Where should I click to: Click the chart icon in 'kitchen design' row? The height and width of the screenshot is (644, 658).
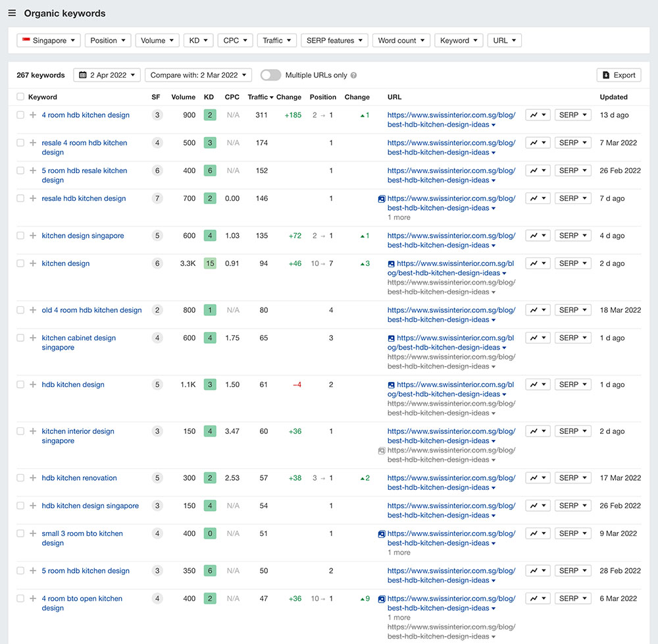tap(537, 263)
